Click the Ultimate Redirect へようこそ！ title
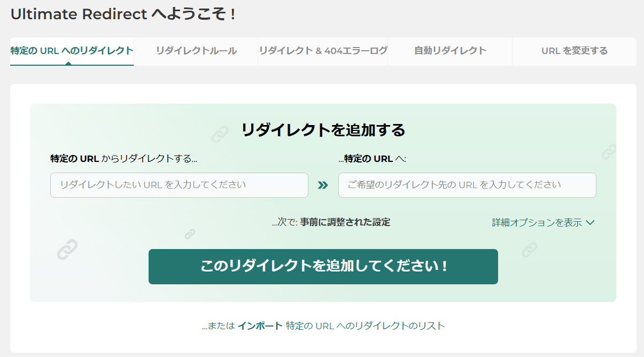 click(x=123, y=14)
